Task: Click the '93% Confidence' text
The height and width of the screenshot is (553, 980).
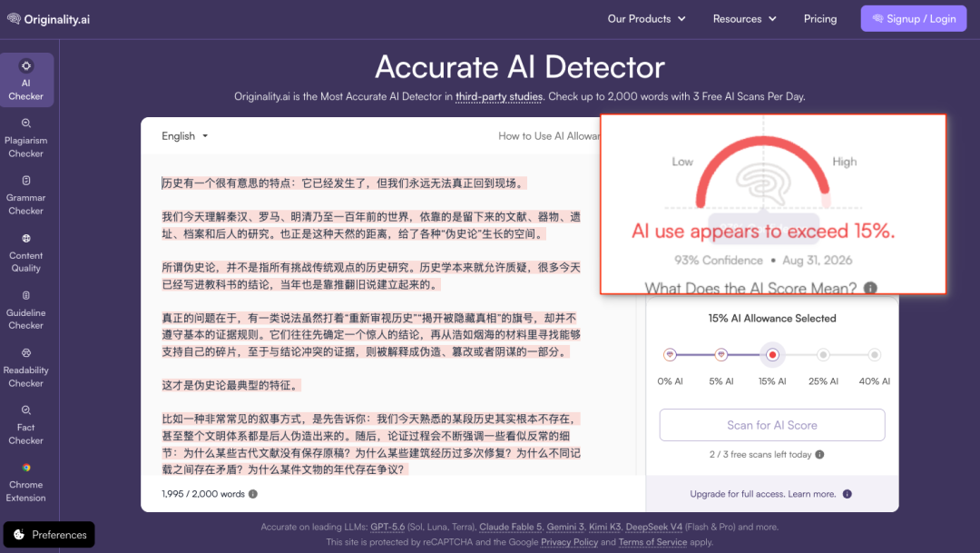Action: (718, 260)
